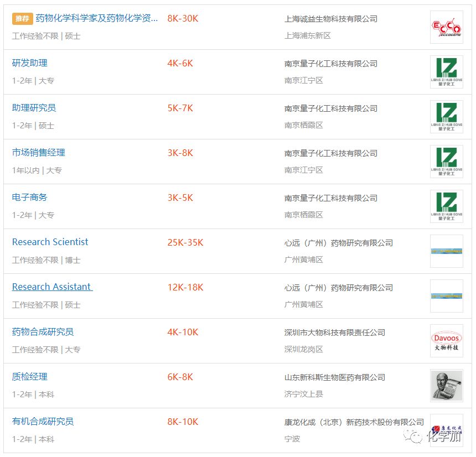Image resolution: width=476 pixels, height=457 pixels.
Task: Click location 宁波
Action: [x=292, y=439]
